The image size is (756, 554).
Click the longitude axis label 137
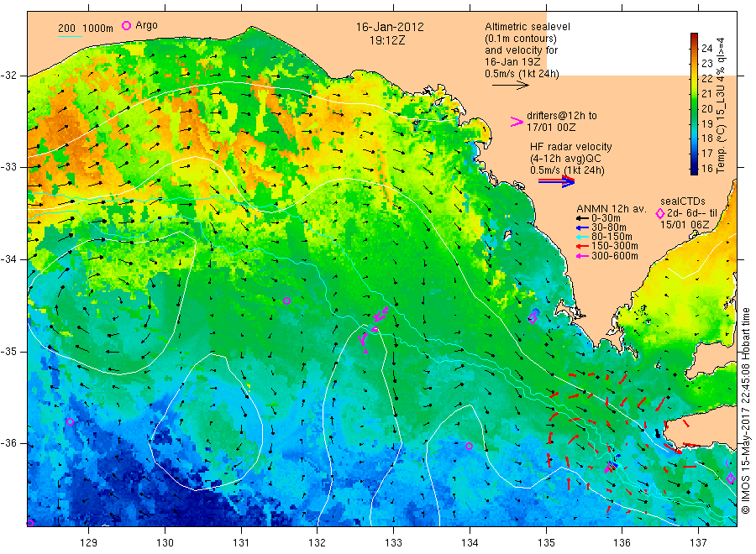point(698,543)
